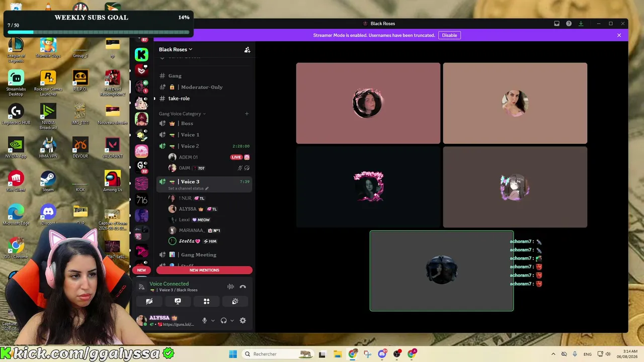Open Discord from the taskbar
This screenshot has height=362, width=644.
click(x=382, y=354)
